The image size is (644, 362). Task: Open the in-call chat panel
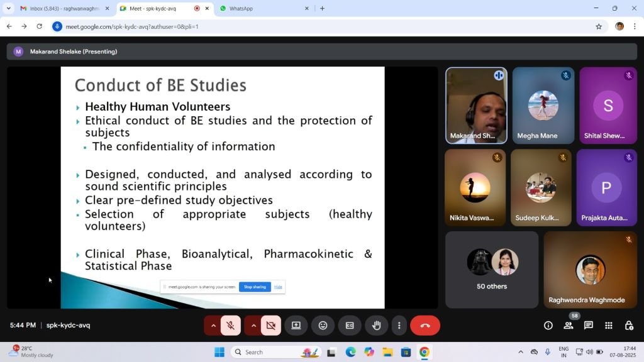pos(589,326)
